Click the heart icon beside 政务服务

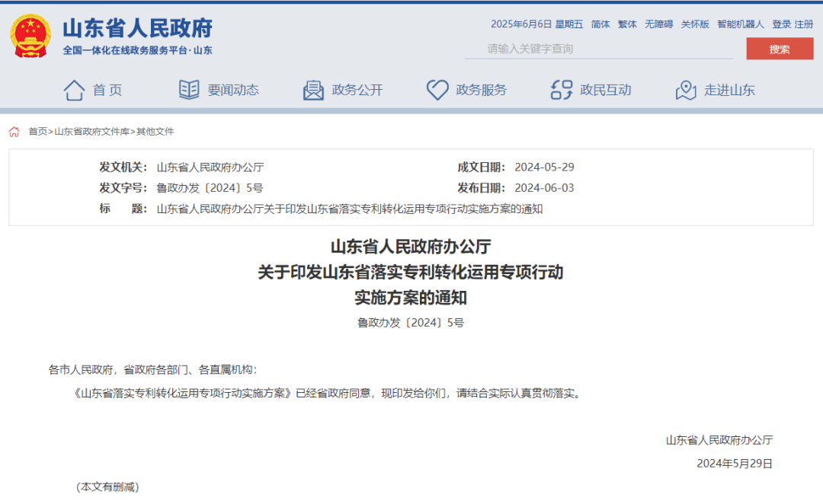pyautogui.click(x=437, y=90)
